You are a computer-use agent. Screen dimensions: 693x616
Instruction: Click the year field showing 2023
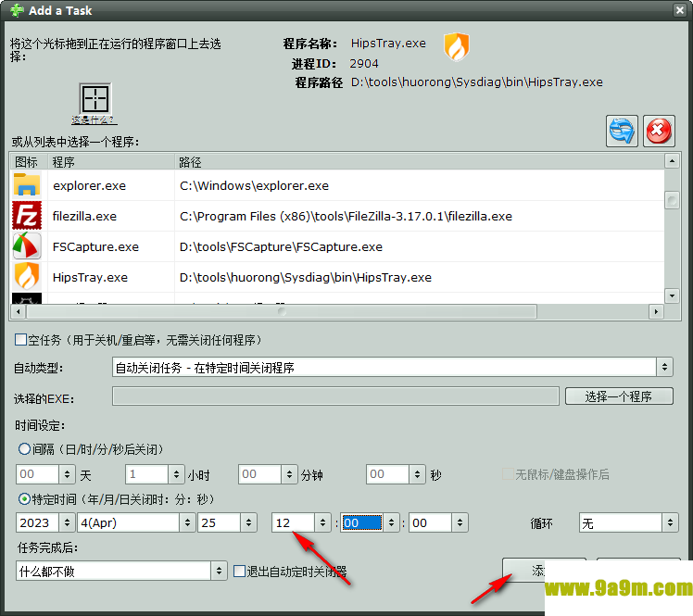[x=38, y=522]
